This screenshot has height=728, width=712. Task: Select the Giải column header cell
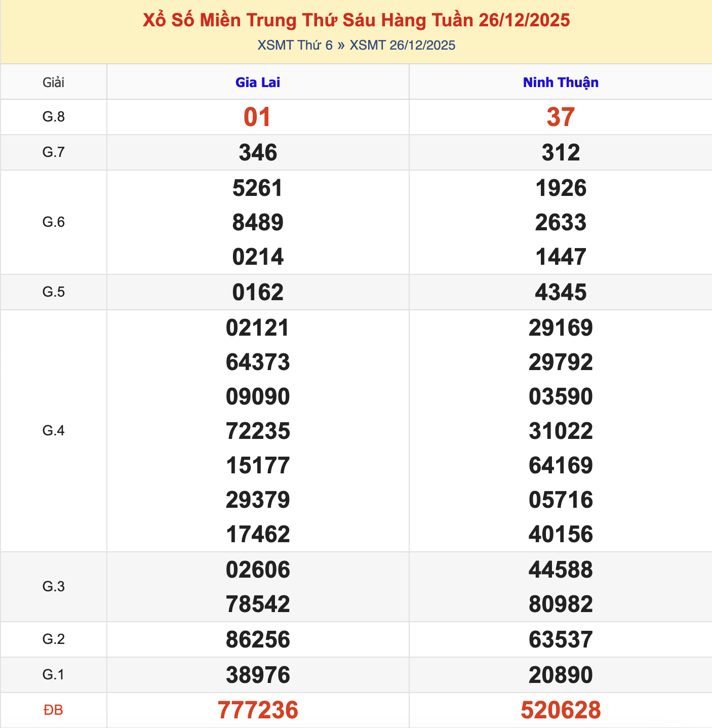[x=53, y=83]
